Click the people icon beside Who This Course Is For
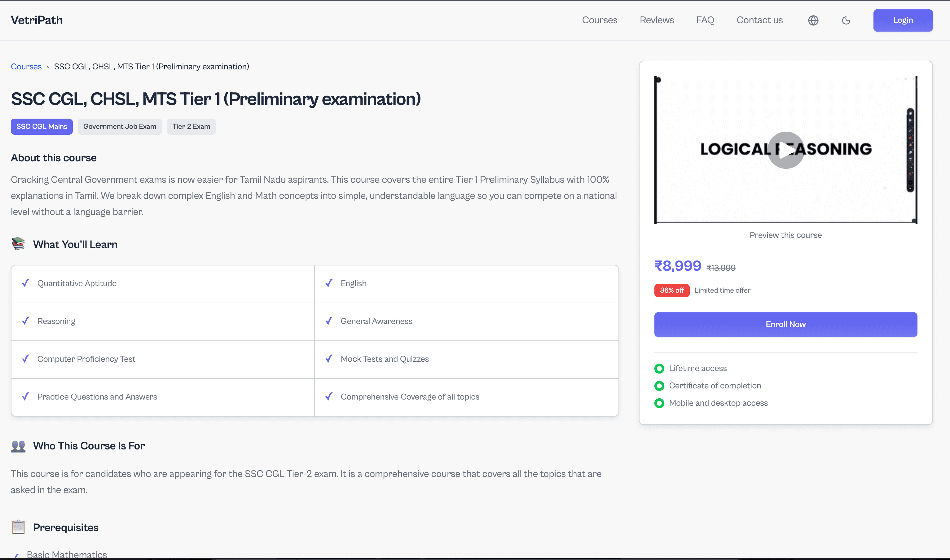Viewport: 950px width, 560px height. click(x=18, y=446)
